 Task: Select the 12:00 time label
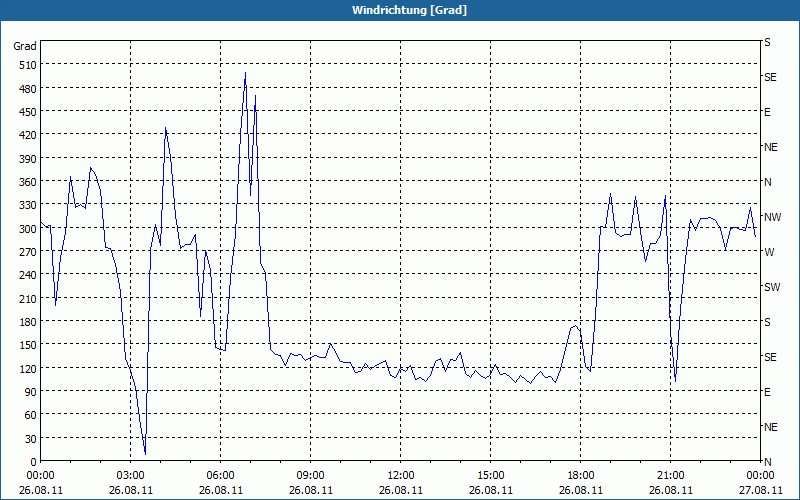coord(401,476)
